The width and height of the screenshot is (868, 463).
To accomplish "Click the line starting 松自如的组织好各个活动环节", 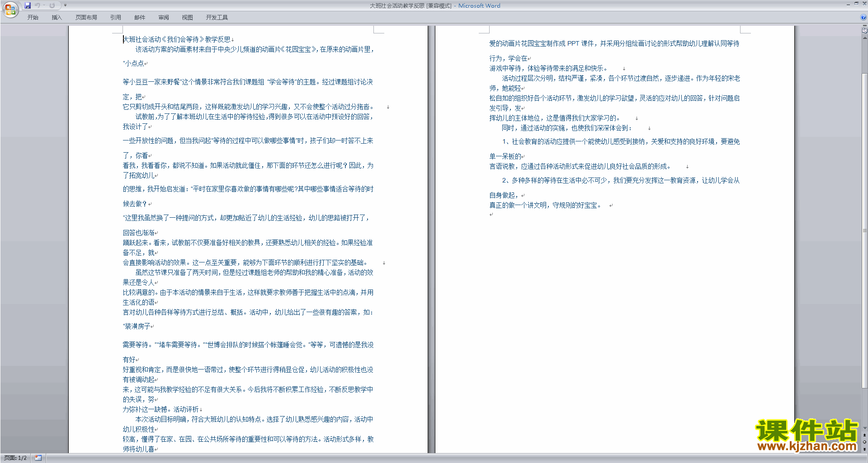I will [615, 98].
